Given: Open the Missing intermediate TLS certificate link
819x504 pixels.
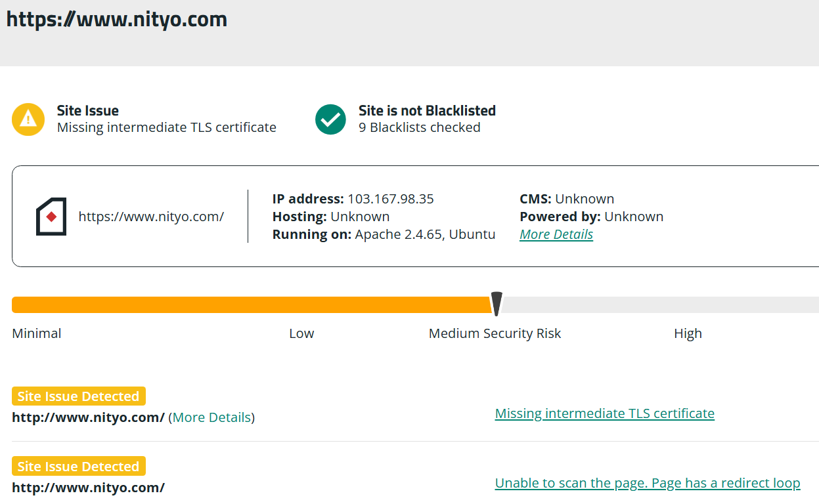Looking at the screenshot, I should pyautogui.click(x=604, y=413).
